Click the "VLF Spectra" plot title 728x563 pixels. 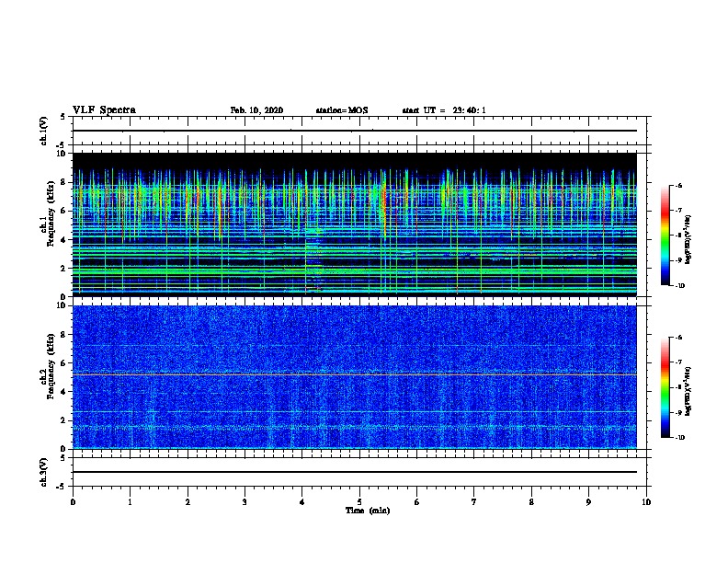coord(104,110)
